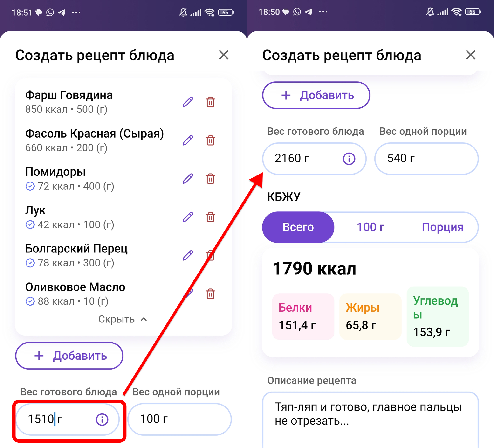Focus portion weight field showing 100 г
Image resolution: width=494 pixels, height=448 pixels.
click(179, 419)
